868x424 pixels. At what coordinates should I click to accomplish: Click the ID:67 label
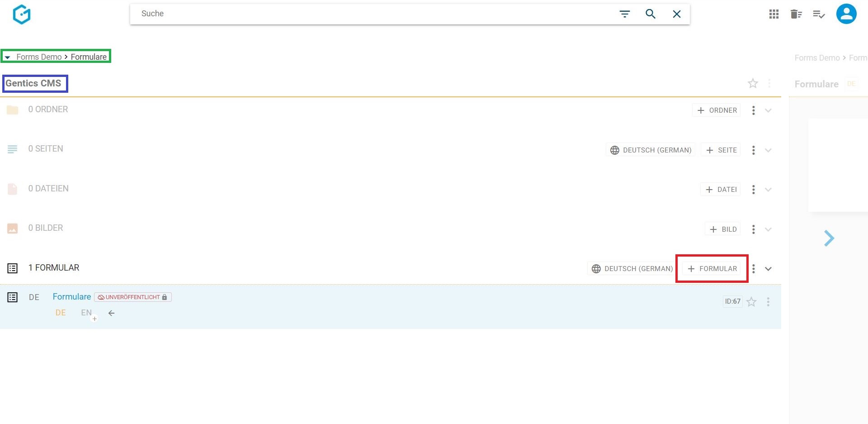pos(732,301)
